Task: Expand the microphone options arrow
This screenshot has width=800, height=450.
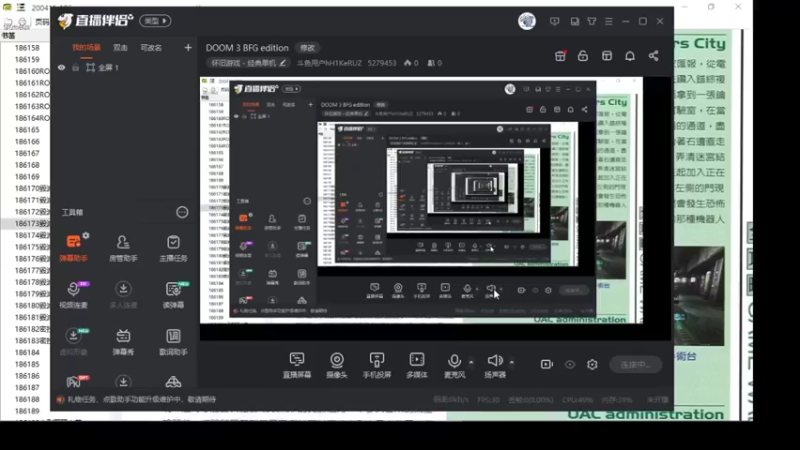Action: pos(471,362)
